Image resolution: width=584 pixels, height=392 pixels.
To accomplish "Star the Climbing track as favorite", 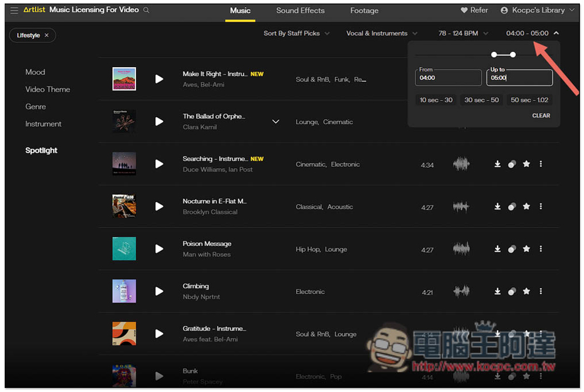I will (526, 291).
